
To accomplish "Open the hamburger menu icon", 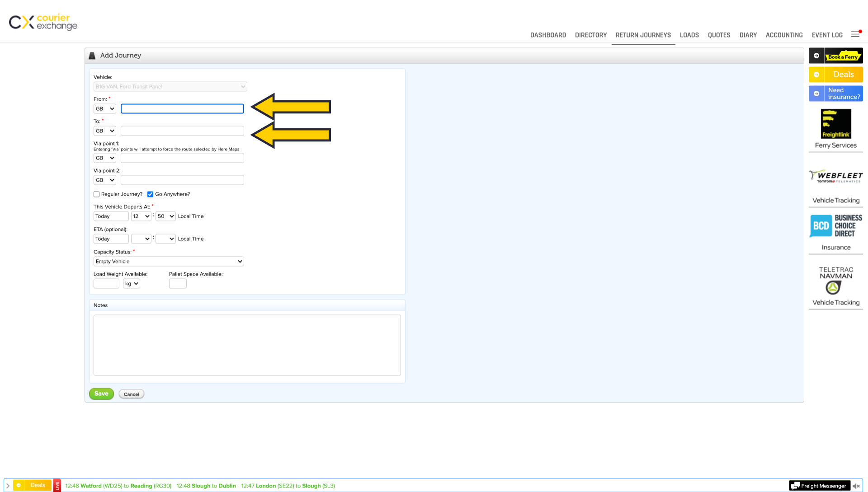I will point(855,34).
